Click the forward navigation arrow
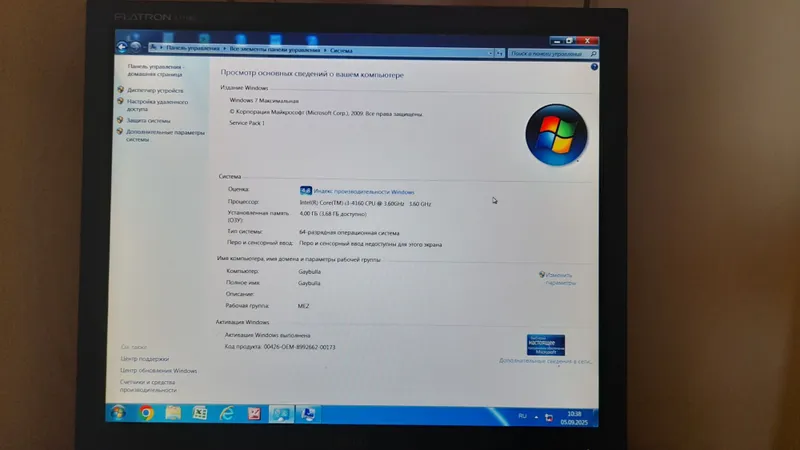Screen dimensions: 800x450 (x=134, y=47)
